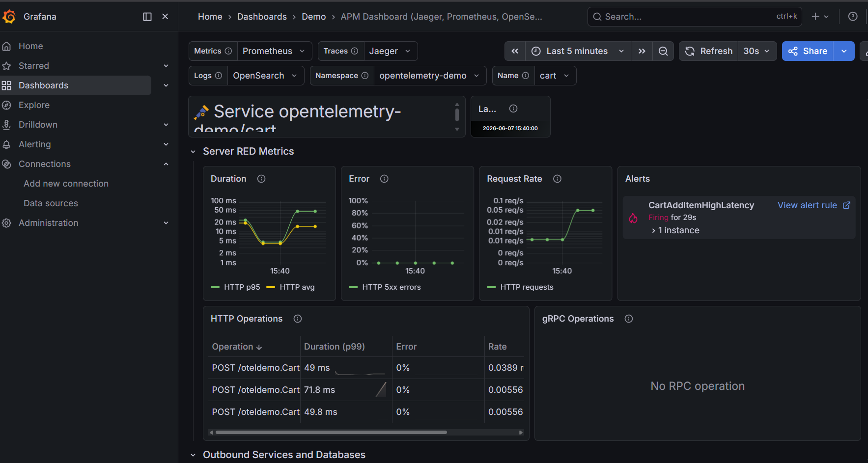
Task: Undock the sidebar menu icon
Action: (147, 17)
